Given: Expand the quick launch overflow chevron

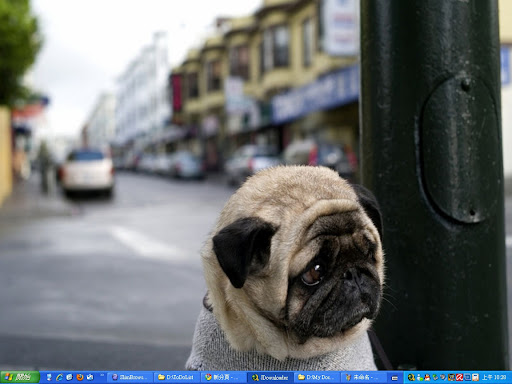Looking at the screenshot, I should 102,376.
